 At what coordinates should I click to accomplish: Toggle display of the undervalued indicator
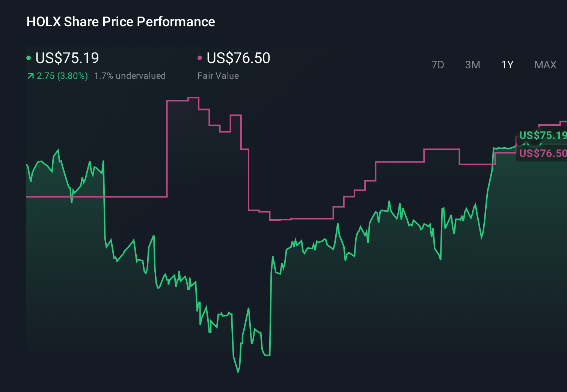(130, 75)
